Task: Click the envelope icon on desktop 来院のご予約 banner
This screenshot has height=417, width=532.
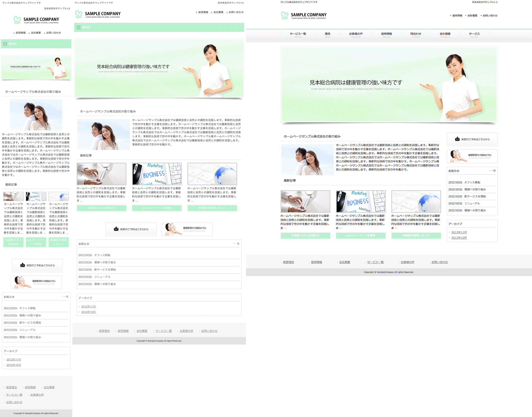Action: (457, 139)
